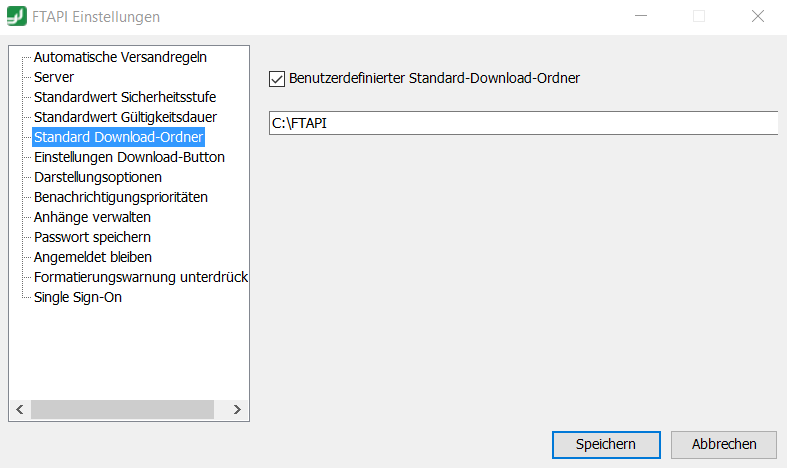Show the Darstellungsoptionen settings

tap(98, 177)
